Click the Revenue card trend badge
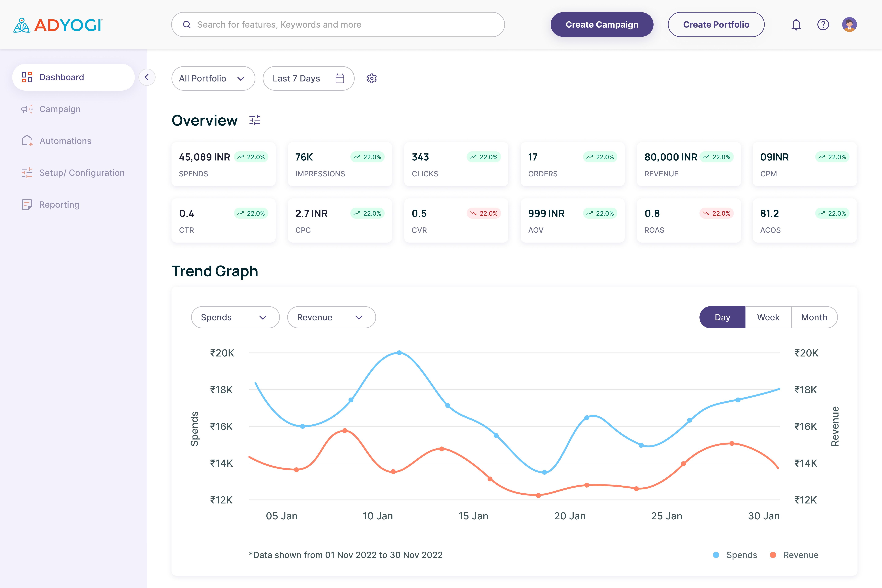This screenshot has width=882, height=588. 716,157
